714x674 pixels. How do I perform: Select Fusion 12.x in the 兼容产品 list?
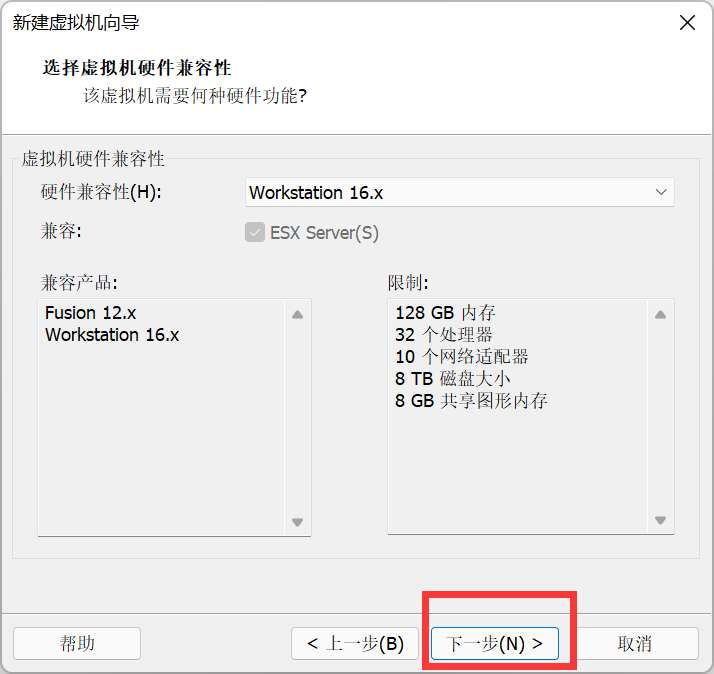coord(90,313)
